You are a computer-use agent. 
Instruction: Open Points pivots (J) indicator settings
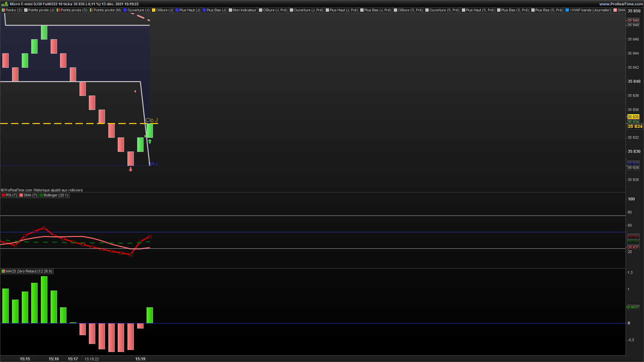[x=41, y=10]
